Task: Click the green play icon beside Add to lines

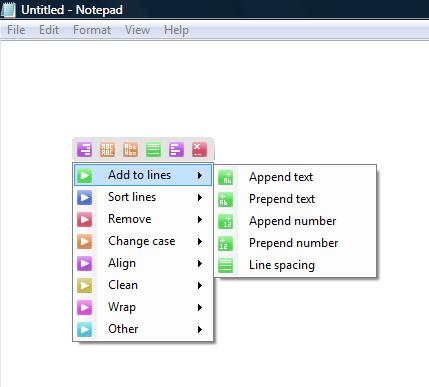Action: [84, 175]
